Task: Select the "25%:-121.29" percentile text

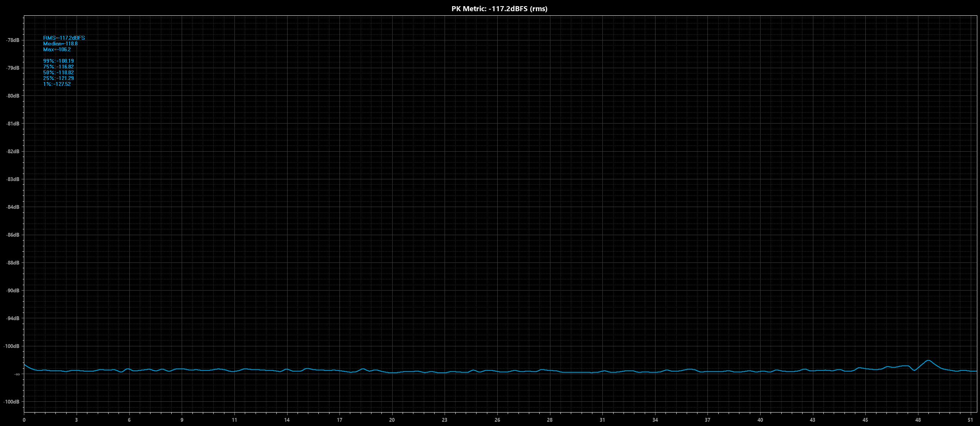Action: click(59, 78)
